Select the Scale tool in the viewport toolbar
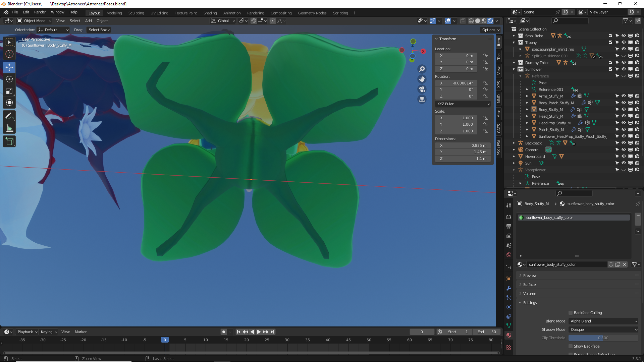This screenshot has height=362, width=644. (x=9, y=91)
